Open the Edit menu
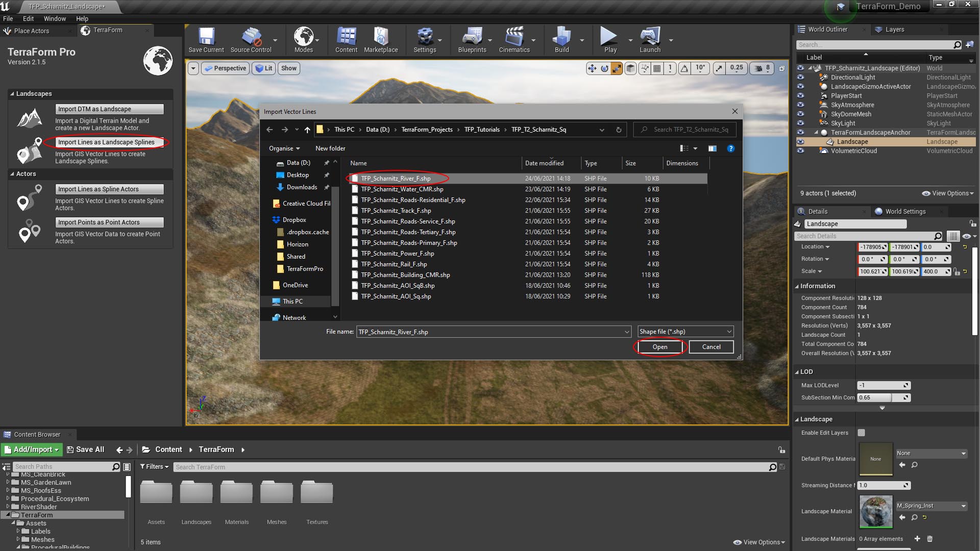The image size is (980, 551). click(28, 18)
